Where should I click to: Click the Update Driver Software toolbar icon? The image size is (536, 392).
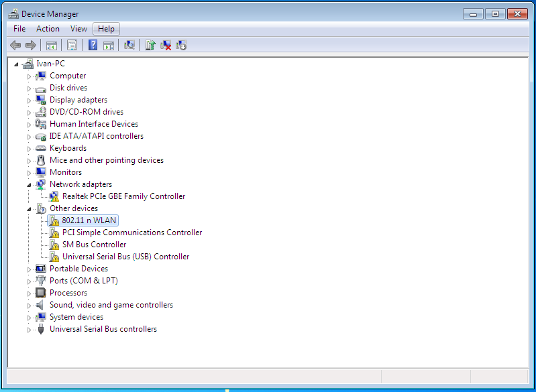(x=150, y=45)
